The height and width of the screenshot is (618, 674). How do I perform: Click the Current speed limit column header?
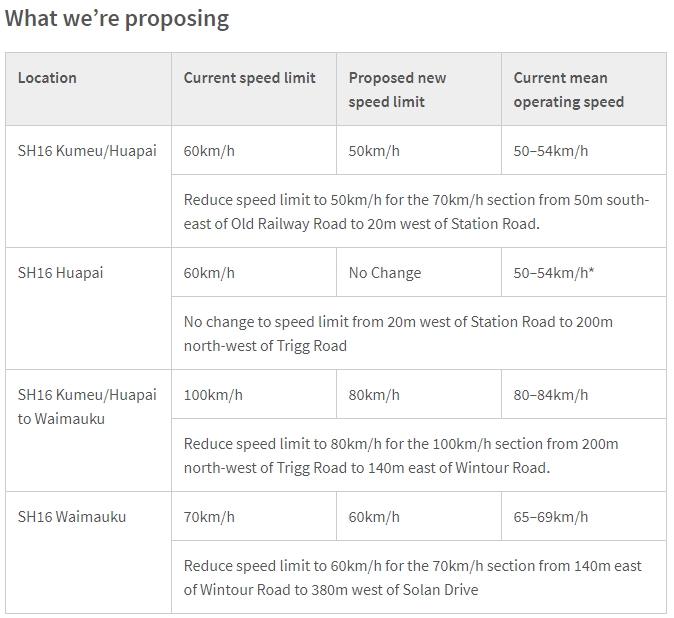[249, 78]
